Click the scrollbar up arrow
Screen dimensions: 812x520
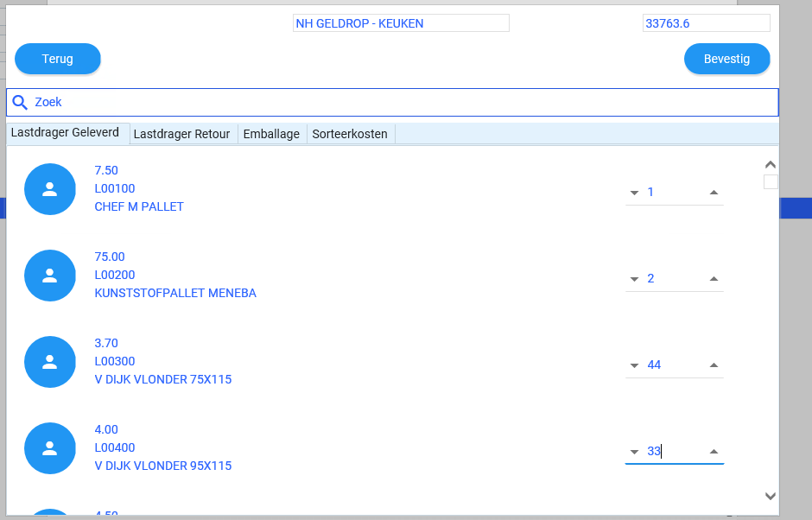click(770, 163)
